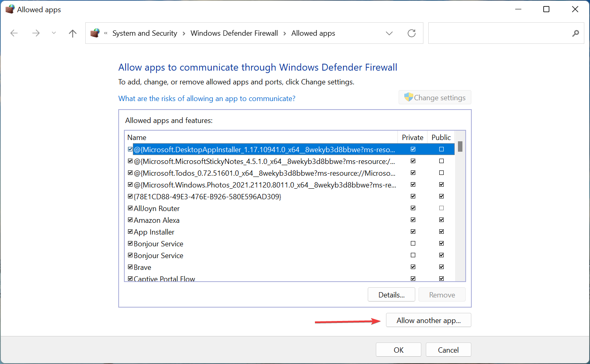Image resolution: width=590 pixels, height=364 pixels.
Task: Toggle Private checkbox for second Bonjour Service
Action: (413, 255)
